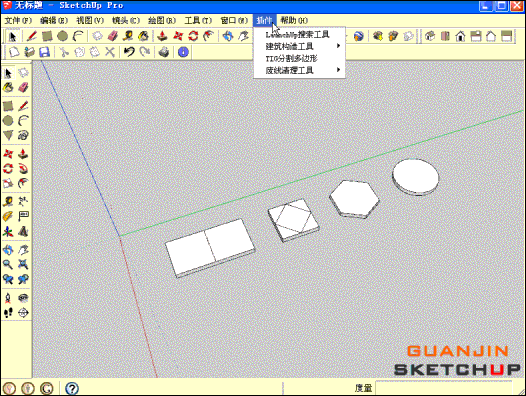The height and width of the screenshot is (396, 526).
Task: Select Make Component tool in left palette
Action: click(x=23, y=72)
